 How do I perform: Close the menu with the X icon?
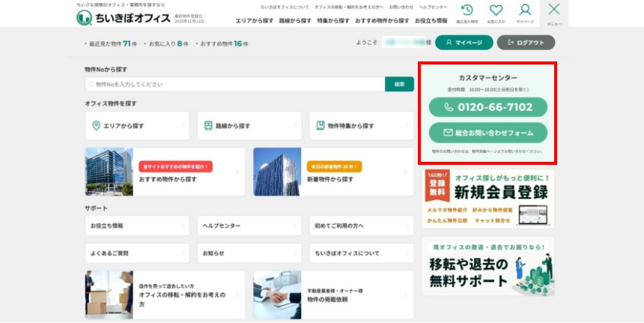point(553,10)
